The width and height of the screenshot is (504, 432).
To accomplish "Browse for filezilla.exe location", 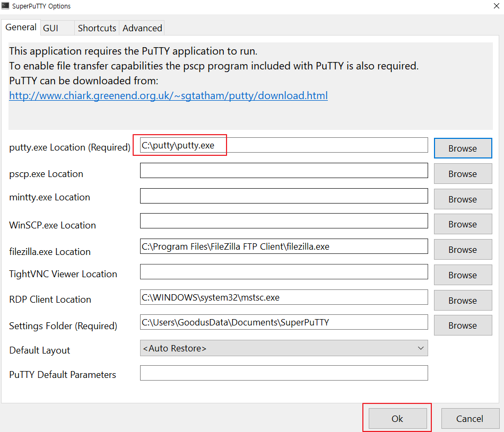I will (463, 249).
